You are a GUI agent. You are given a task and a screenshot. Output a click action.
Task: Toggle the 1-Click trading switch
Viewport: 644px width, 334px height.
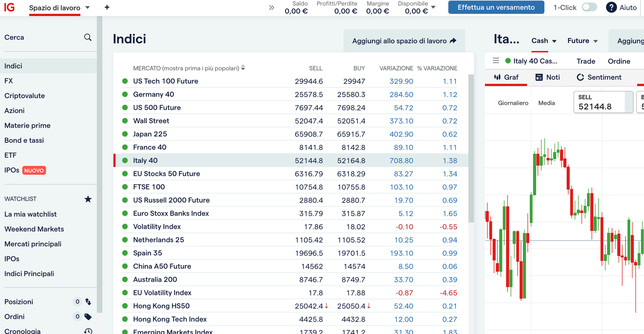coord(590,7)
